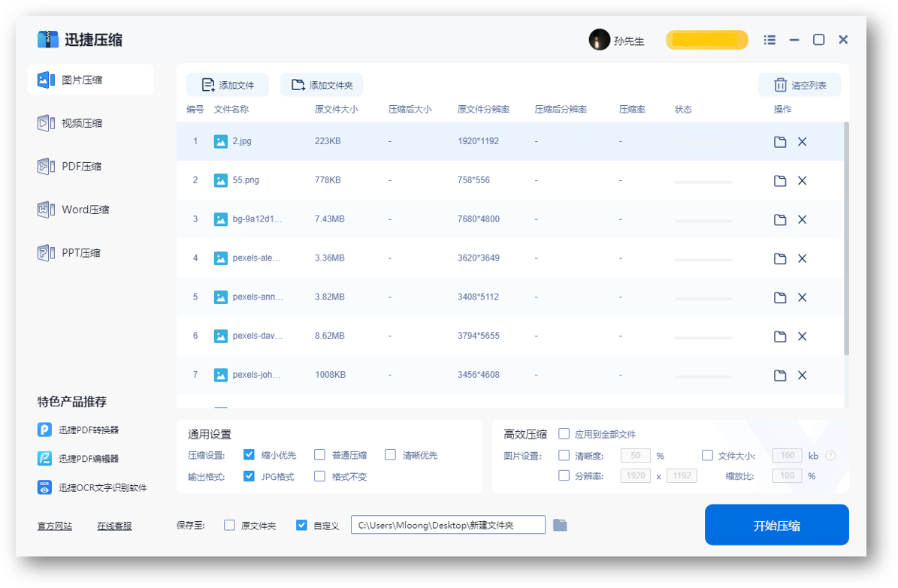Open 官方网站 link
Image resolution: width=898 pixels, height=588 pixels.
tap(54, 526)
